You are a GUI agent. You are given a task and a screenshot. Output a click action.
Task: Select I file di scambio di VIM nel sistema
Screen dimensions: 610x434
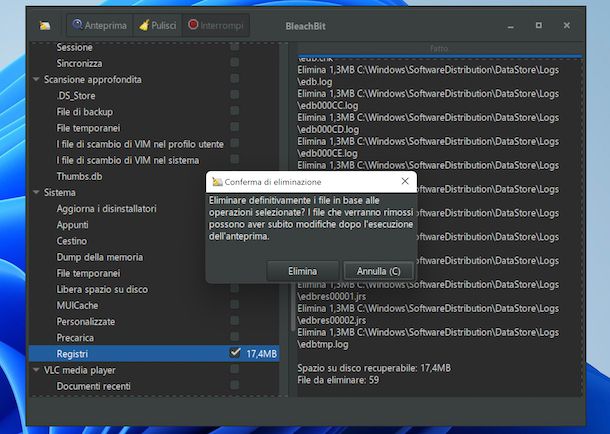[x=128, y=160]
